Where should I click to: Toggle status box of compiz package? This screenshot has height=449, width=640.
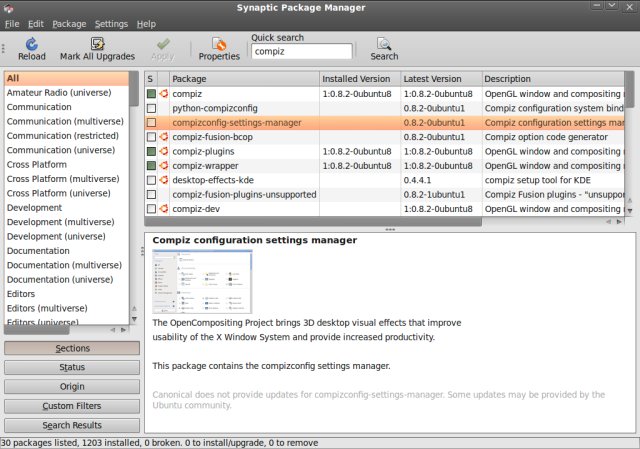[151, 93]
